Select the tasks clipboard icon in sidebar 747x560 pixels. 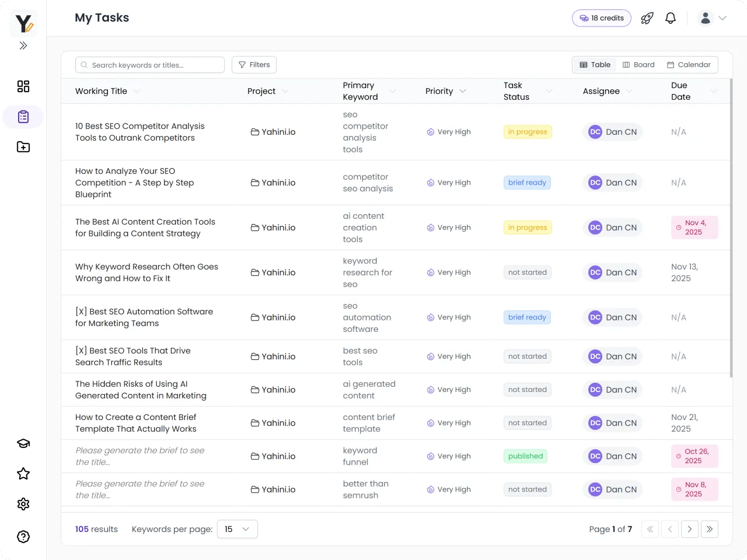click(23, 117)
